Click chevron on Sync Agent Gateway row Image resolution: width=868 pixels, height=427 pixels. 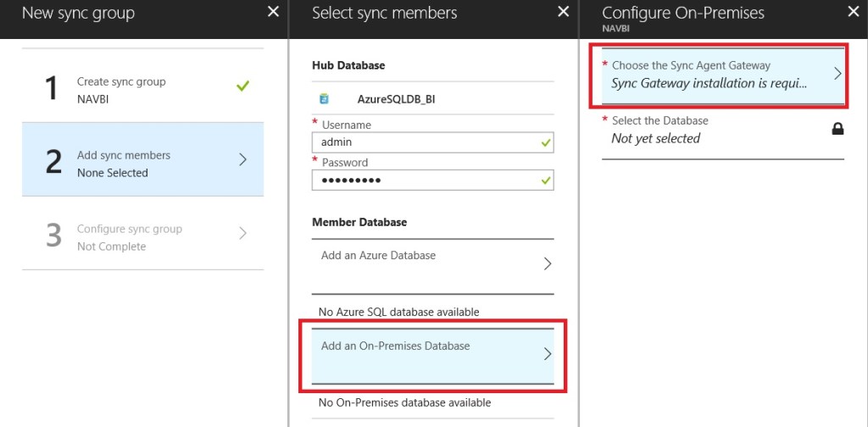click(x=837, y=74)
